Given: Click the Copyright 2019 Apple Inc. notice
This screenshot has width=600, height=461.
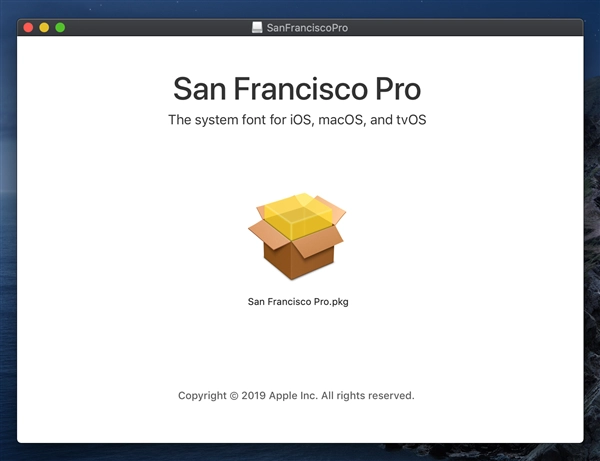Looking at the screenshot, I should tap(296, 396).
